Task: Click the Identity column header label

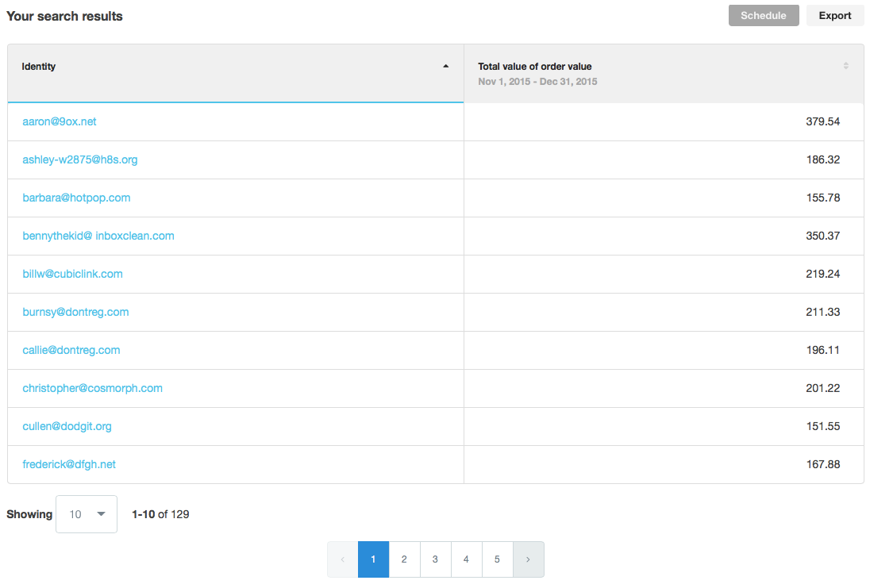Action: tap(39, 67)
